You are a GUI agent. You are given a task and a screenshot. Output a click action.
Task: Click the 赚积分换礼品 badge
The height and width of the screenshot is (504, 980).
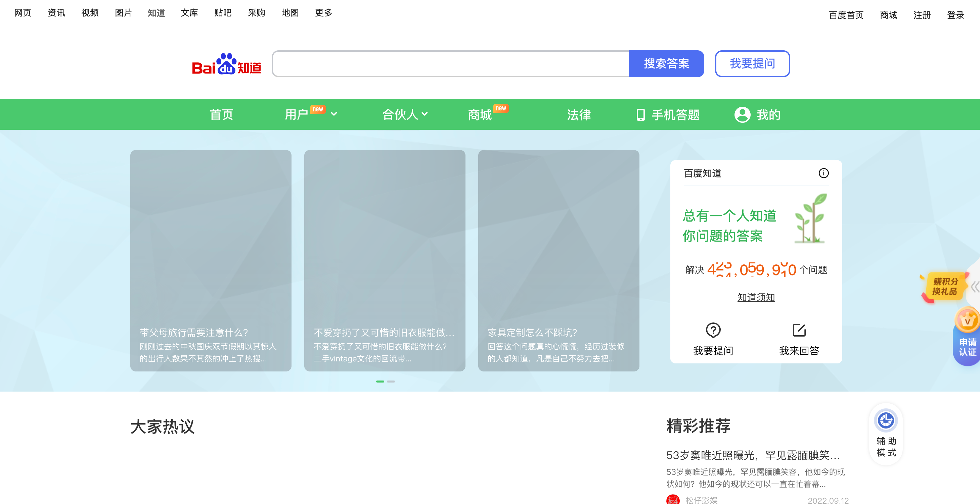pos(946,286)
